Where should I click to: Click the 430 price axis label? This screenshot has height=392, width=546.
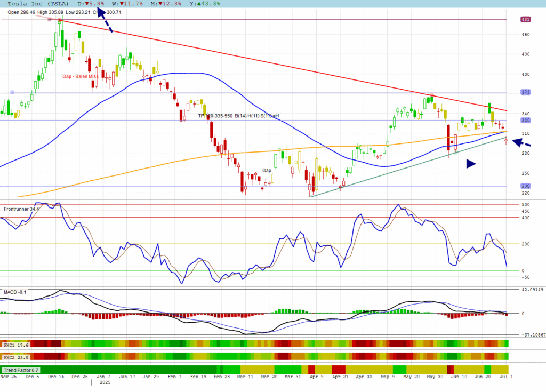click(525, 54)
